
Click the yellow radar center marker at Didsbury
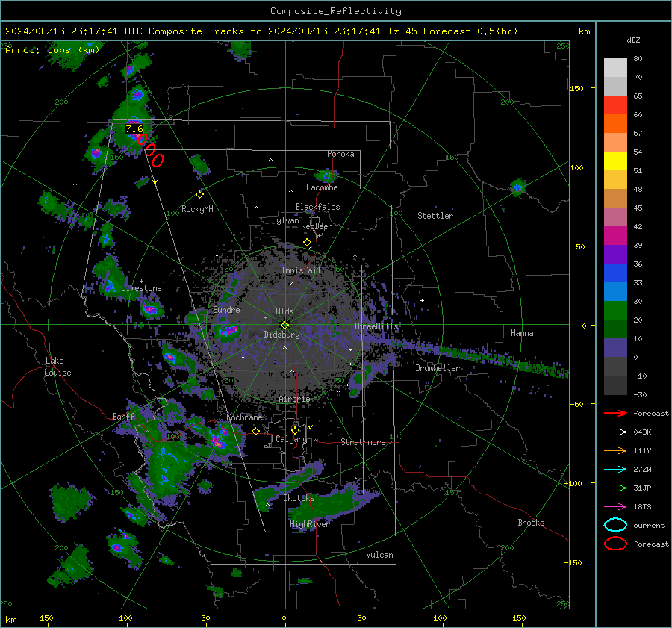(284, 325)
